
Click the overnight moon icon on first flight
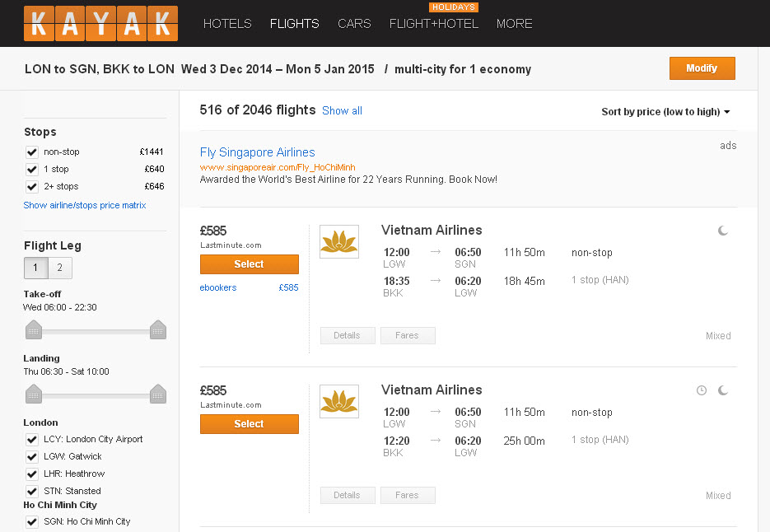pos(722,231)
